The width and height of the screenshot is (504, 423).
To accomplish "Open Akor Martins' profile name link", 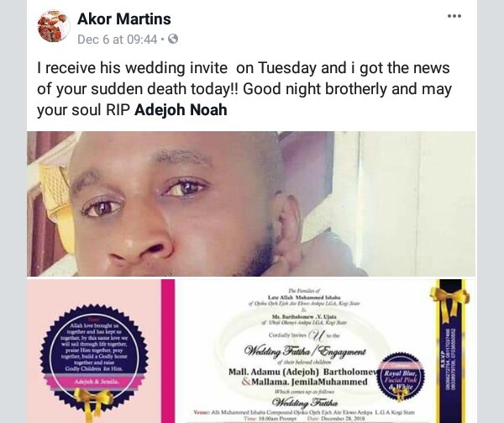I will point(124,19).
